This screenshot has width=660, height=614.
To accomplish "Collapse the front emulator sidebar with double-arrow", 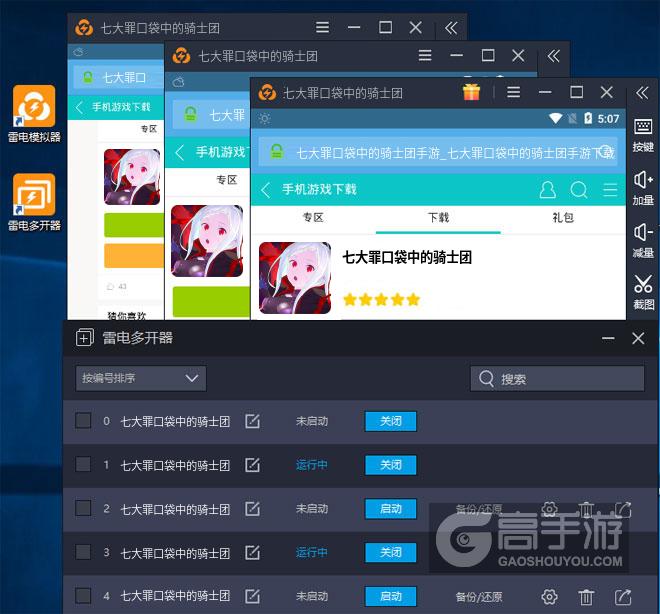I will [x=642, y=93].
